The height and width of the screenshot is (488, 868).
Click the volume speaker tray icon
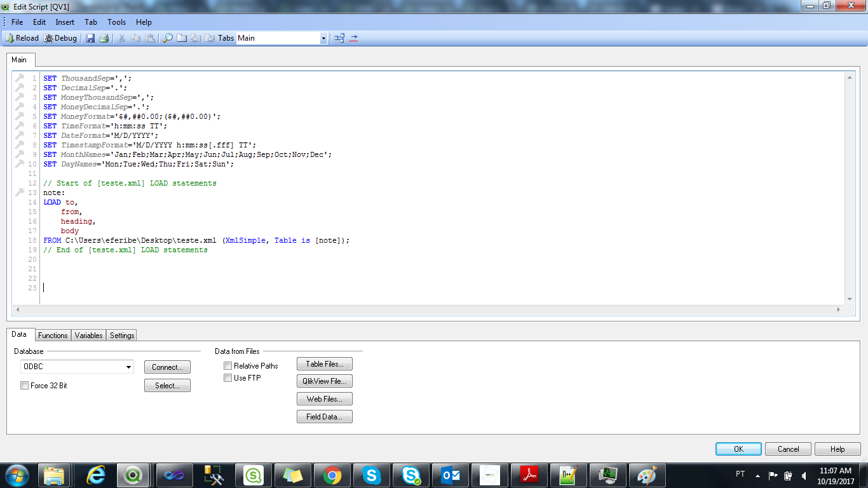tap(804, 475)
